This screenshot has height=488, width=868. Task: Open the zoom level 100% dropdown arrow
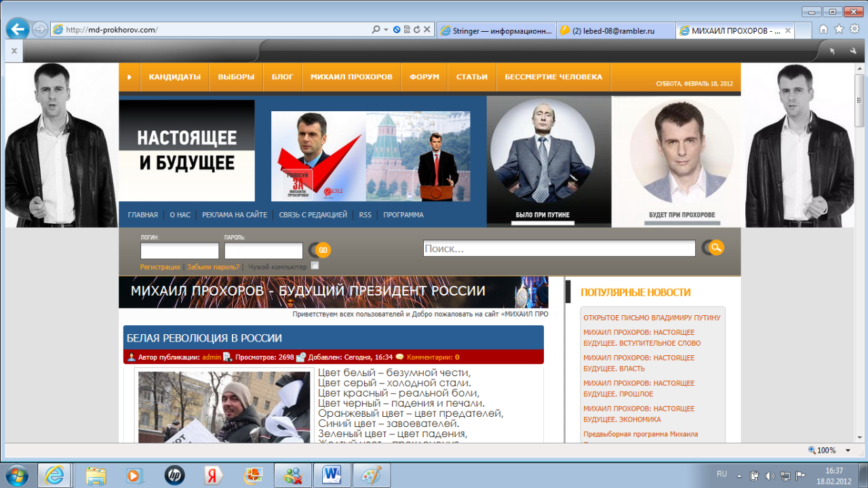[848, 451]
